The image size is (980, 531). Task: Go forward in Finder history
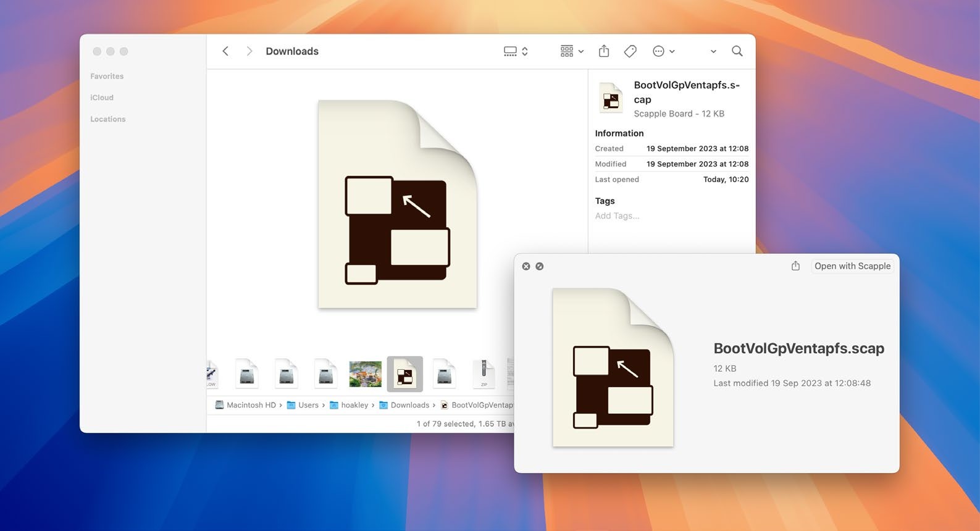[x=249, y=51]
